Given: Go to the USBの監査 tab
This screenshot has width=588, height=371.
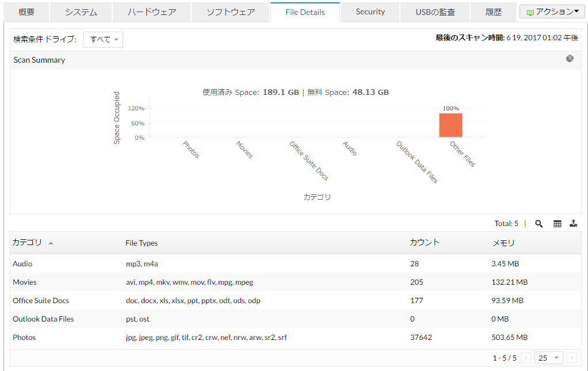Looking at the screenshot, I should [x=436, y=12].
